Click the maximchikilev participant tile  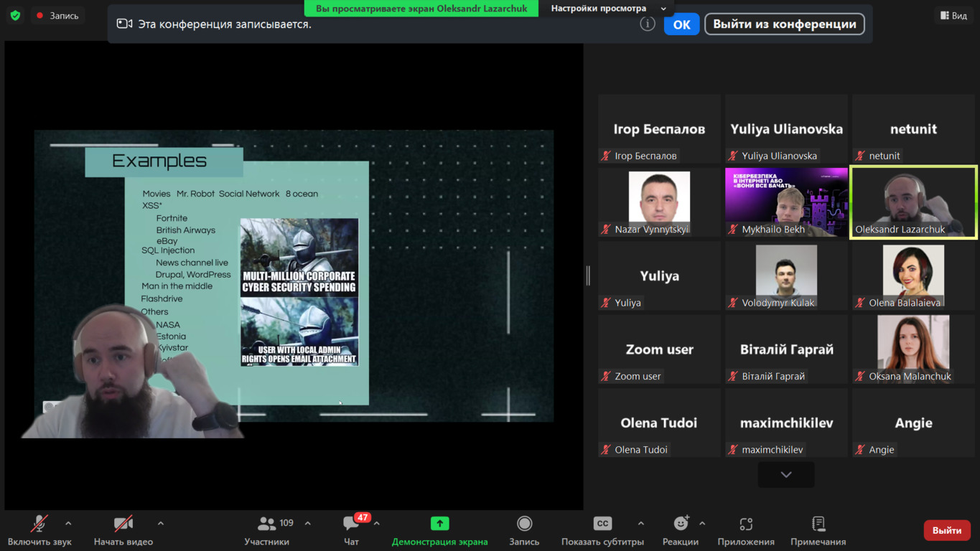point(786,423)
